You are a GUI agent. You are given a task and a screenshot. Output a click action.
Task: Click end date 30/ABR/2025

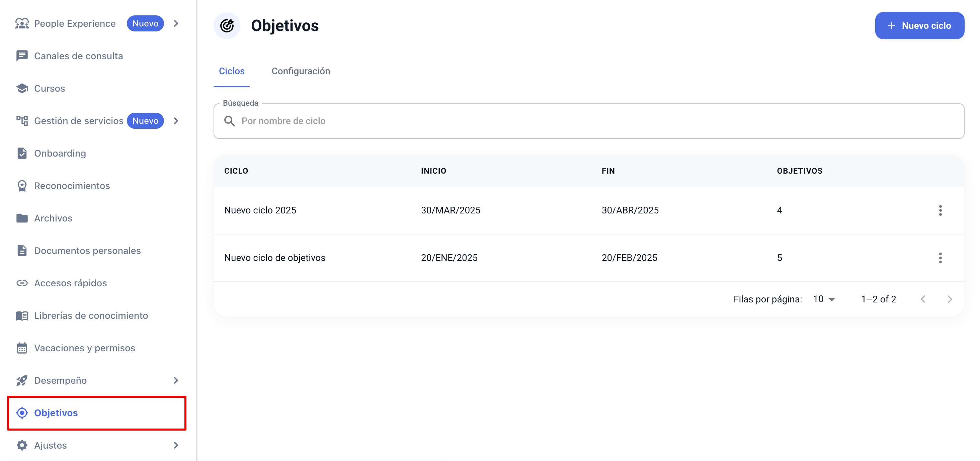630,210
